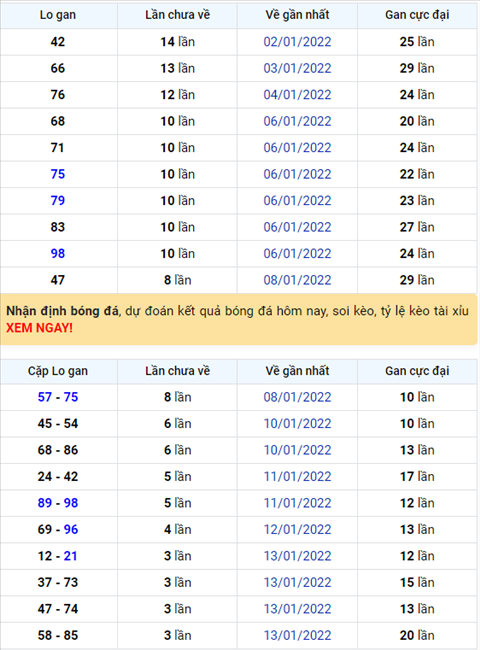Viewport: 480px width, 650px height.
Task: Open pair 89 - 98
Action: pyautogui.click(x=58, y=503)
